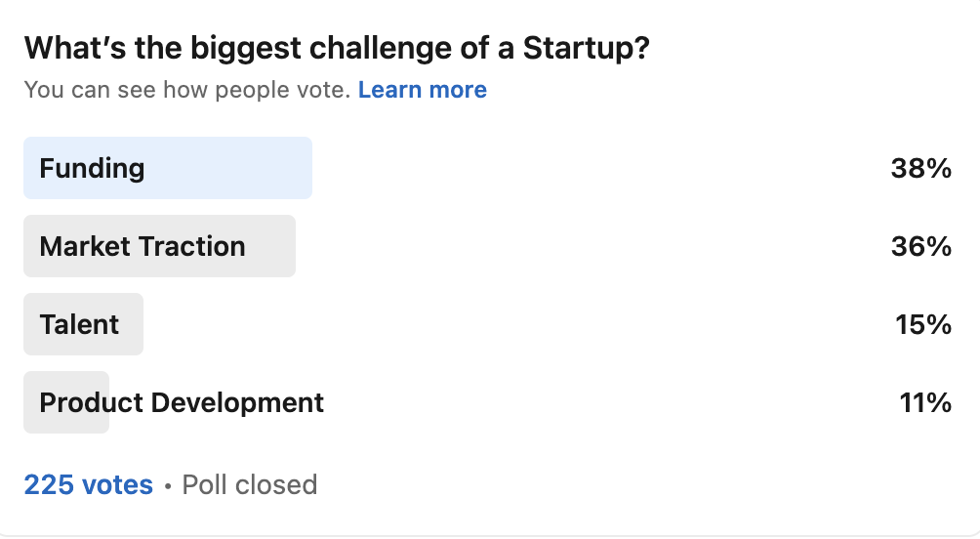Click the "Poll closed" status text
980x539 pixels.
(x=249, y=484)
